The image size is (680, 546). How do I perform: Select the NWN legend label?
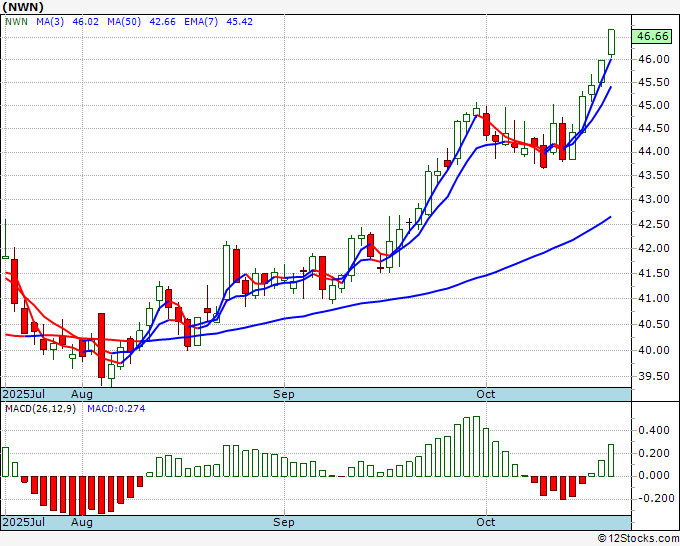click(16, 22)
